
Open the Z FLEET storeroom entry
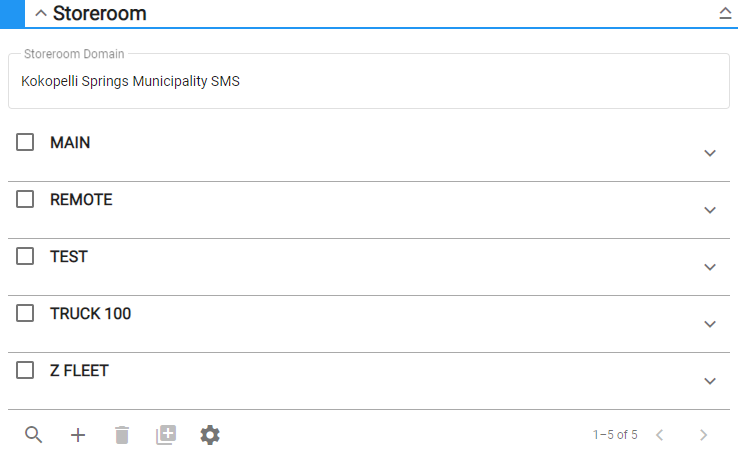coord(79,371)
